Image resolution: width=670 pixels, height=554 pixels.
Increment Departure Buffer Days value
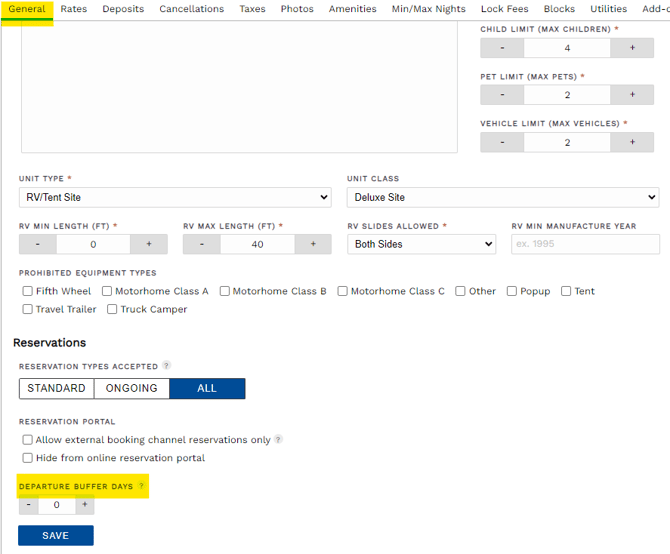[x=84, y=505]
